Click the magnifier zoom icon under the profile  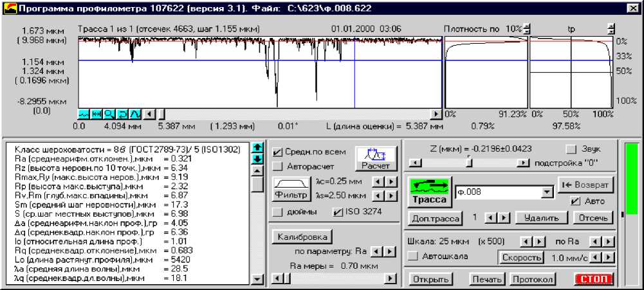click(x=109, y=114)
